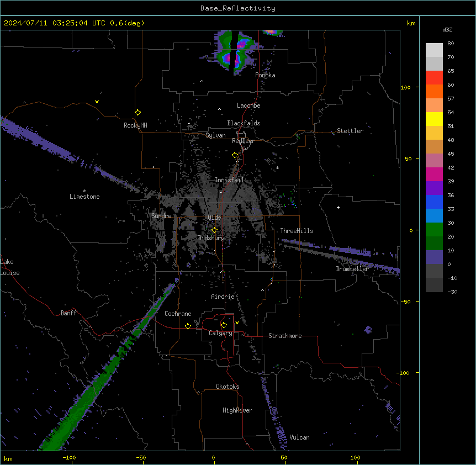Click the km unit label at top right

point(411,23)
